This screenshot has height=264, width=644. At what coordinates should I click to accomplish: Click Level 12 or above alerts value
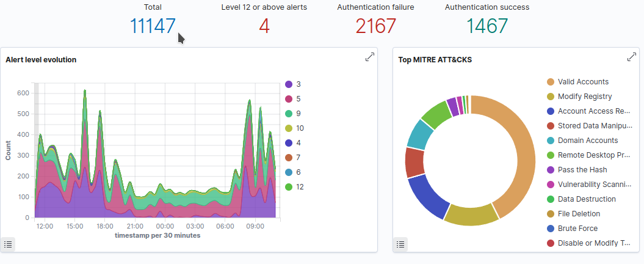coord(264,26)
